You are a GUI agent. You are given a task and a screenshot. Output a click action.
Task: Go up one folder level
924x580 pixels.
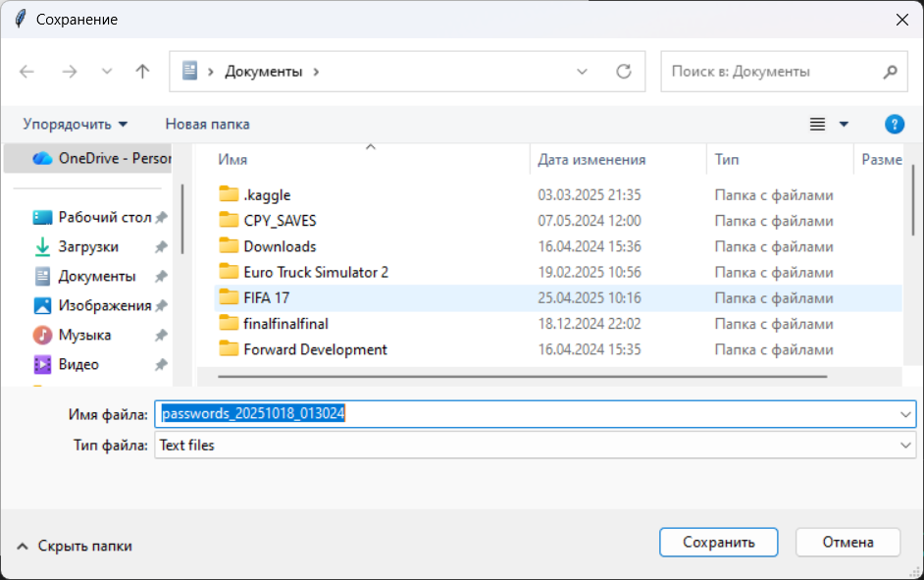(x=142, y=72)
